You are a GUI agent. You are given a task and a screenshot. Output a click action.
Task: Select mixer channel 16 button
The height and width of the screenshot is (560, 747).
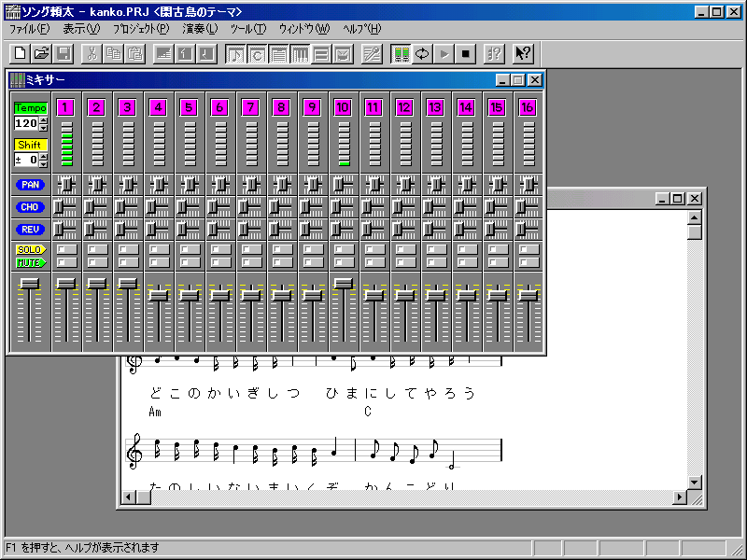click(x=528, y=107)
